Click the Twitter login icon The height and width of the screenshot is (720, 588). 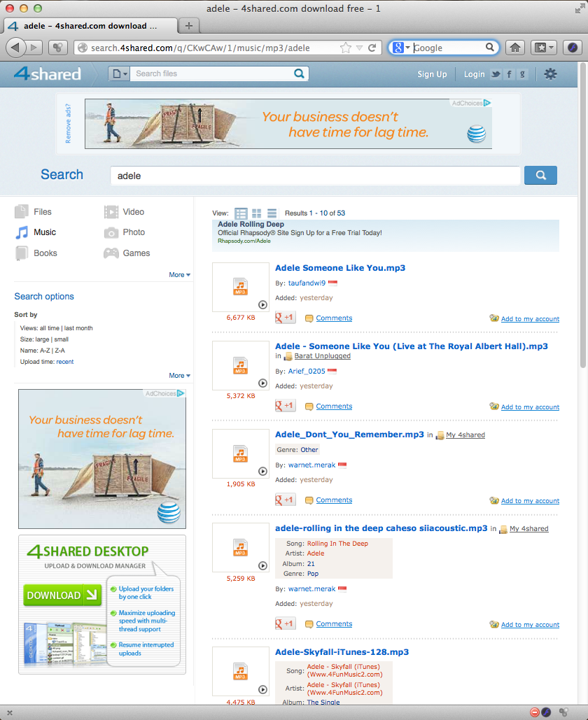[496, 74]
